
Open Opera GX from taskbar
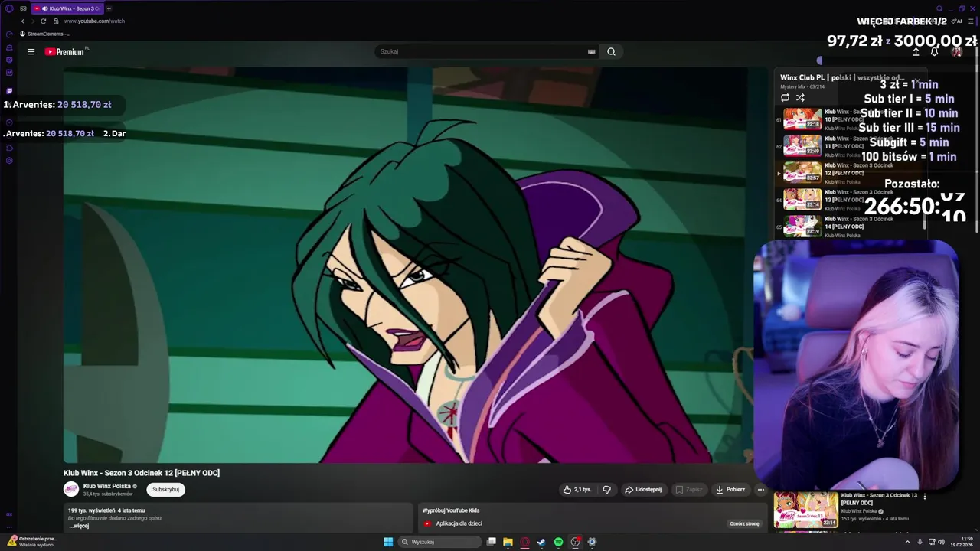524,542
